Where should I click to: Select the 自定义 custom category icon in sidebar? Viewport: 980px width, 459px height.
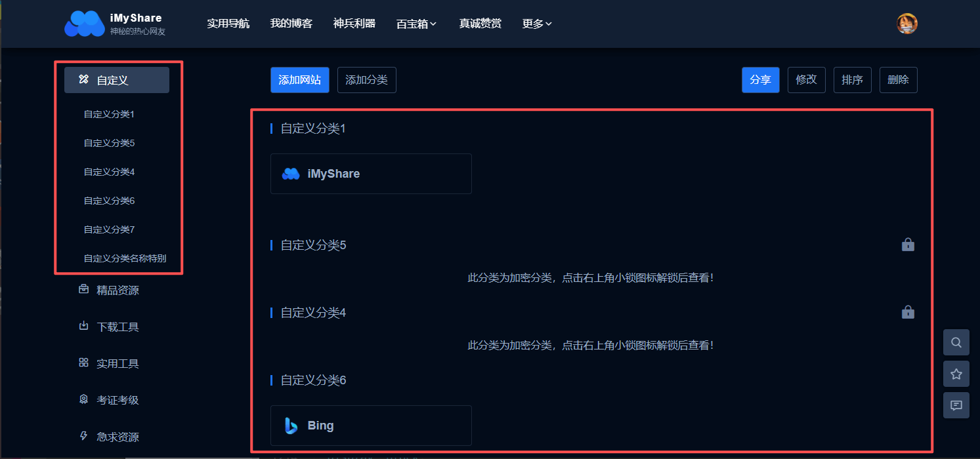coord(83,79)
